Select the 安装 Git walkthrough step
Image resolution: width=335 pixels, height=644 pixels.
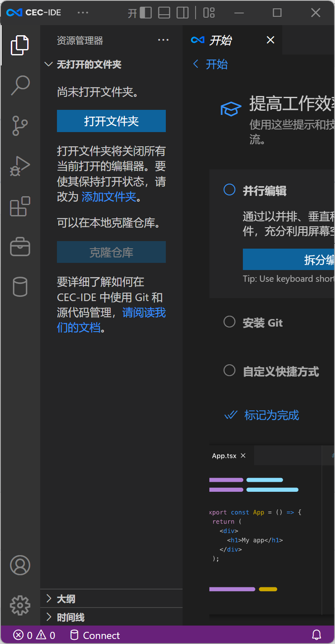click(263, 323)
